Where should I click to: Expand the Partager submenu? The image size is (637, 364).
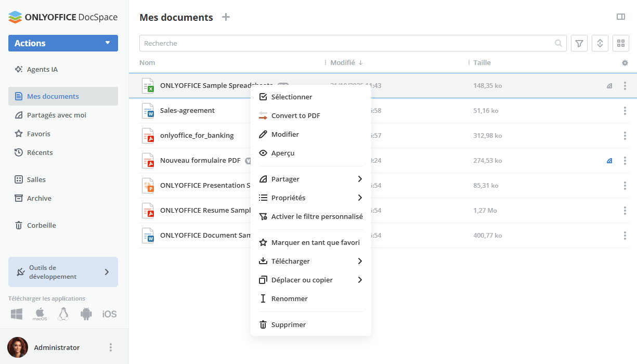tap(310, 179)
